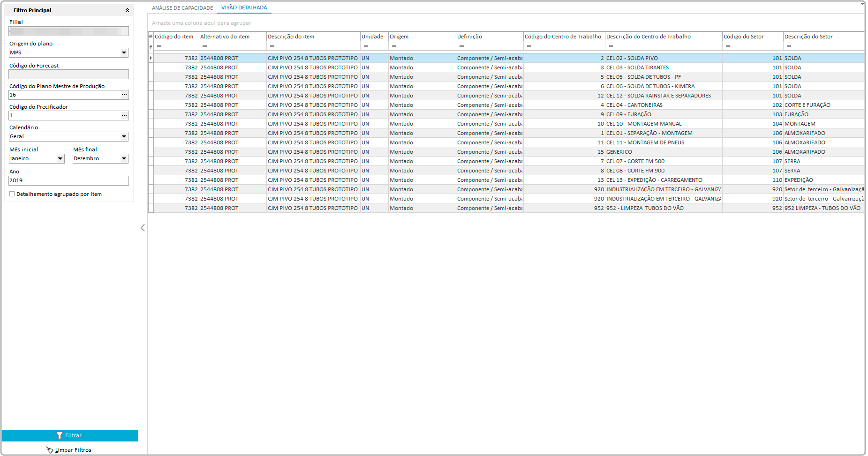
Task: Click Código do Centro de Trabalho column header
Action: click(564, 37)
